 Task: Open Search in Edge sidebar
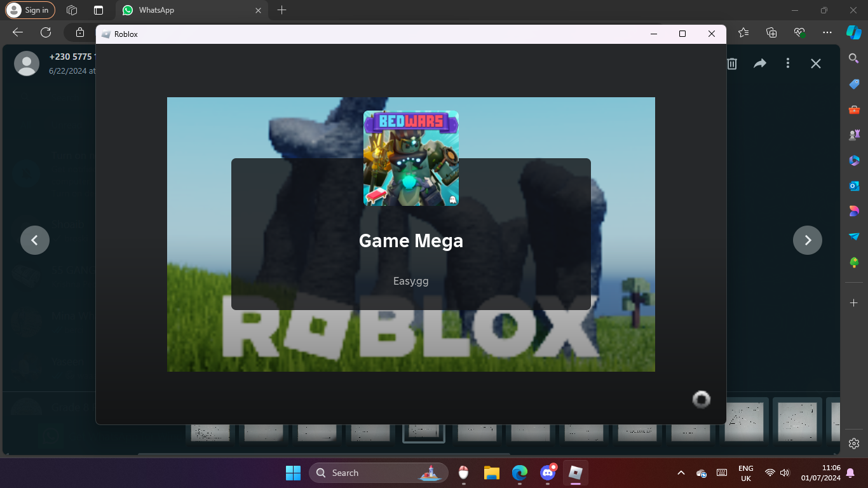854,58
